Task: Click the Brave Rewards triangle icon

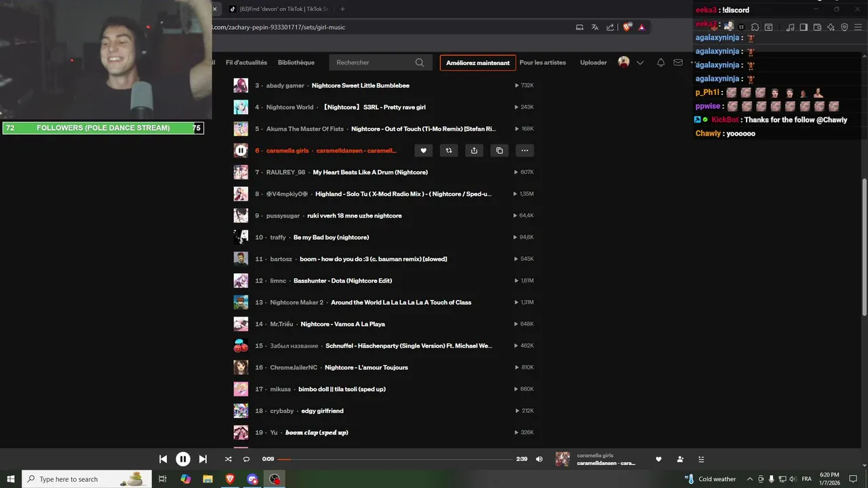Action: coord(642,27)
